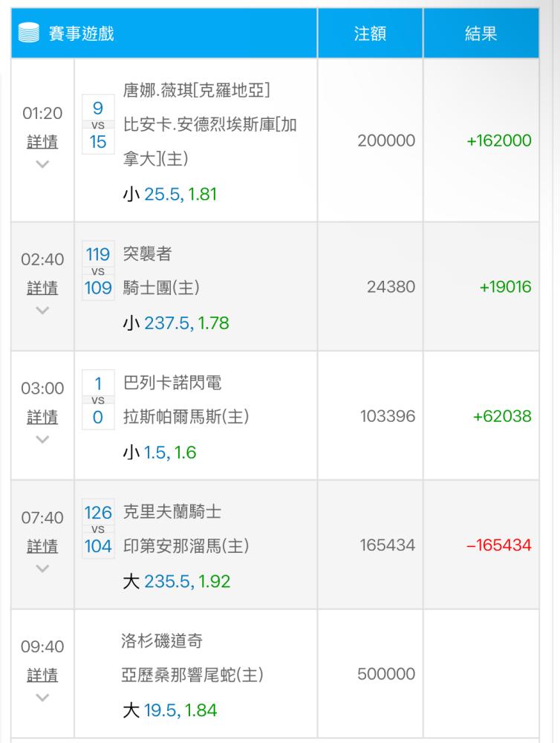Open 詳情 link for 07:40 match
The image size is (560, 743).
pos(42,546)
